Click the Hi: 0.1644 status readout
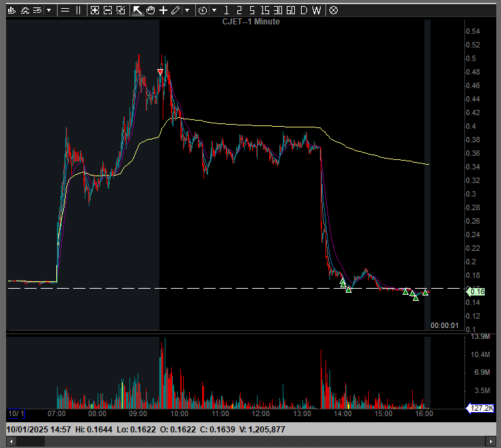This screenshot has height=448, width=501. pos(94,430)
